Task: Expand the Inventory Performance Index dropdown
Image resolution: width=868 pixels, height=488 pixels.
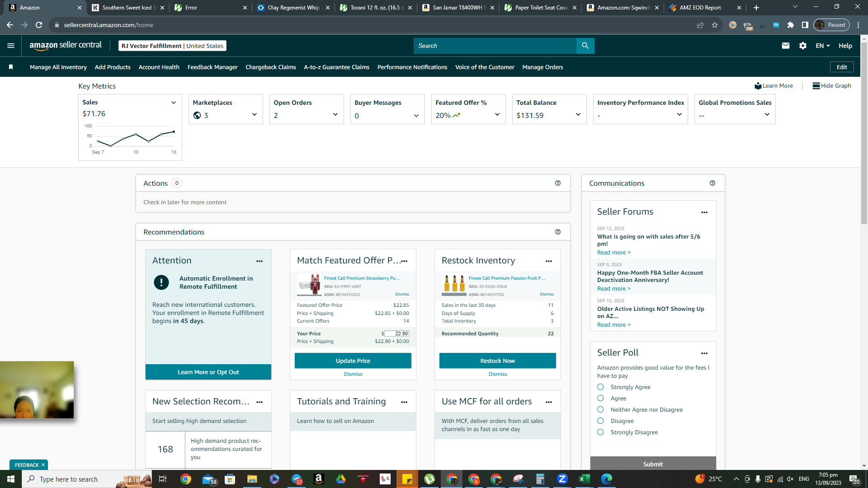Action: tap(679, 115)
